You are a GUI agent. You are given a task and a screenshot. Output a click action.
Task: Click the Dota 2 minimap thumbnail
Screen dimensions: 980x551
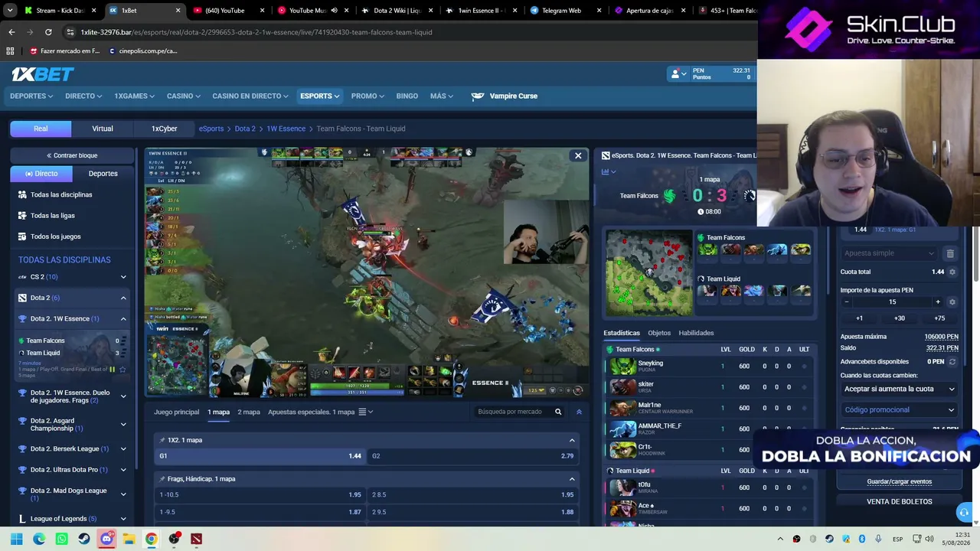tap(649, 273)
